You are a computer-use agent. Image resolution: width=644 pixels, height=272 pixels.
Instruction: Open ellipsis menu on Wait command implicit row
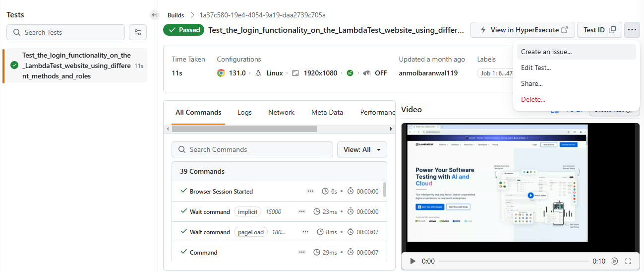(x=302, y=211)
